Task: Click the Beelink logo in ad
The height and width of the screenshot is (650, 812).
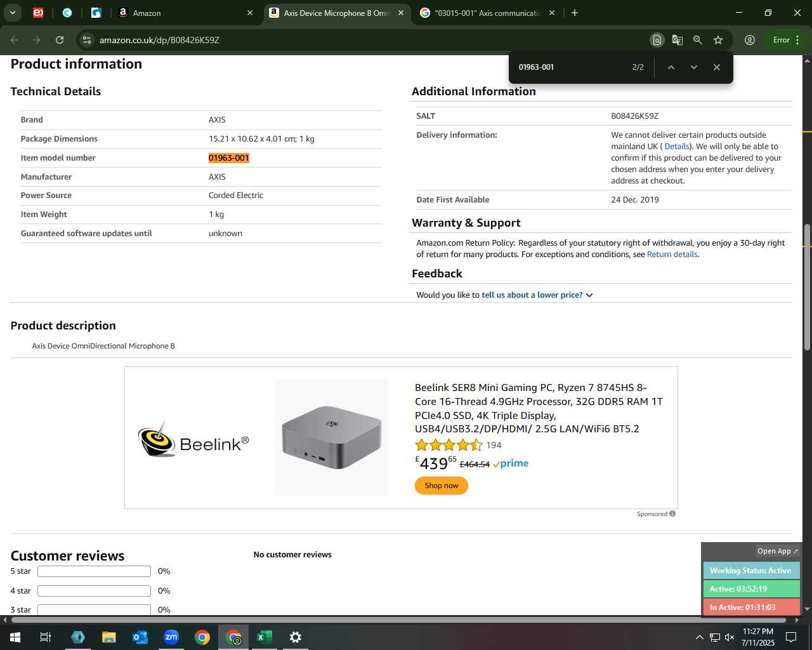Action: (193, 439)
